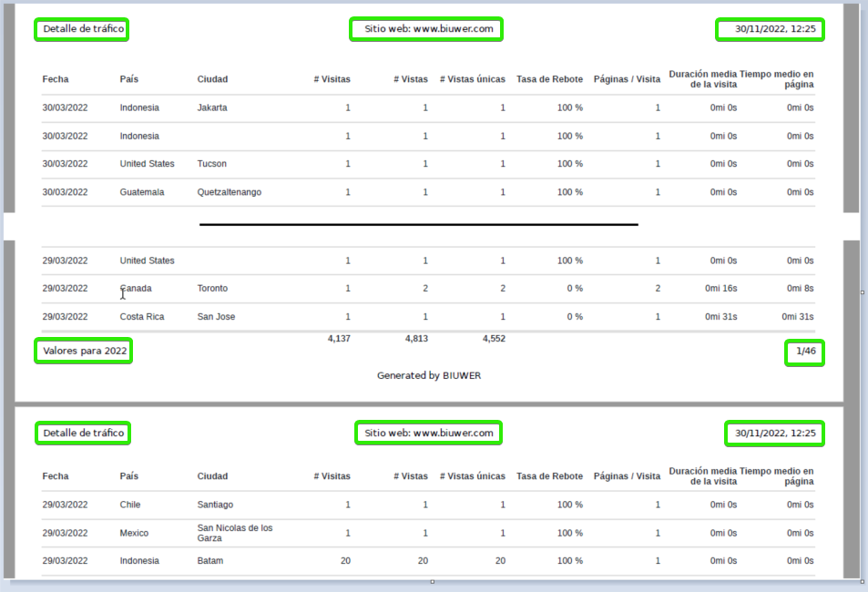Select "Sitio web: www.biuwer.com" on the second page
This screenshot has width=868, height=592.
428,433
